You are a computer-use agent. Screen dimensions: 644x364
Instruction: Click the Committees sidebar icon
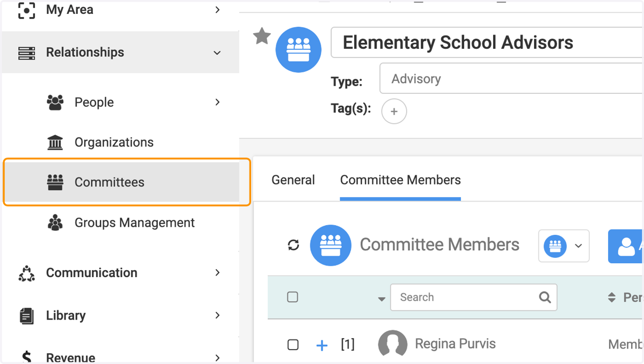55,182
